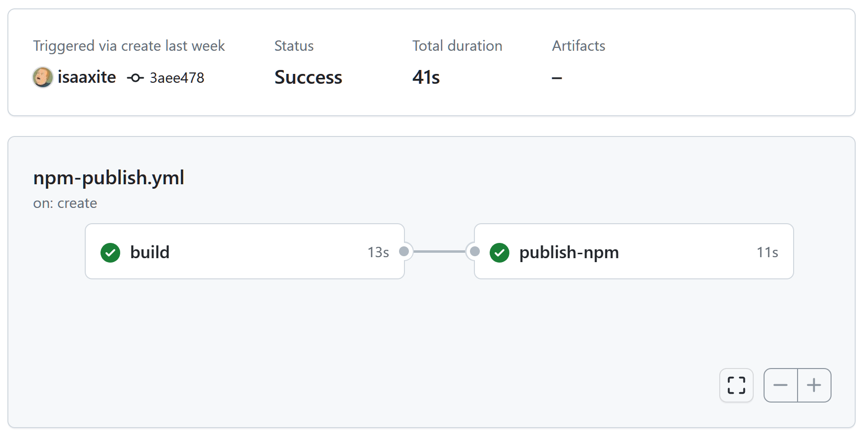
Task: Open the build job
Action: tap(150, 252)
